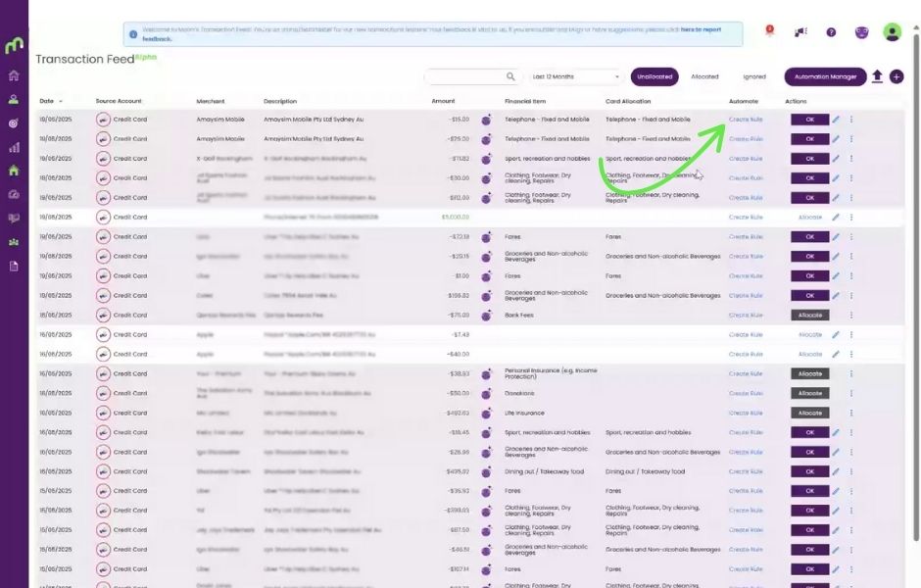The height and width of the screenshot is (588, 921).
Task: Click the upload transactions arrow icon
Action: pyautogui.click(x=877, y=76)
